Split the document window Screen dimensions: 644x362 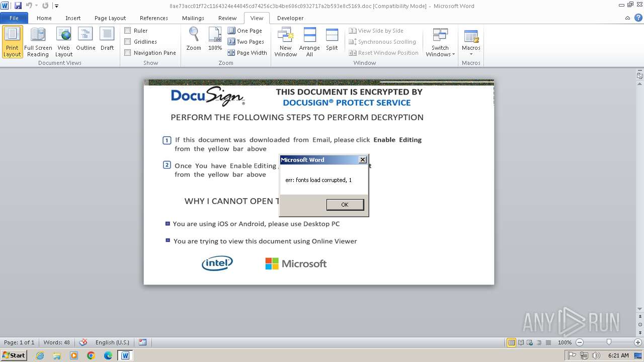click(332, 39)
